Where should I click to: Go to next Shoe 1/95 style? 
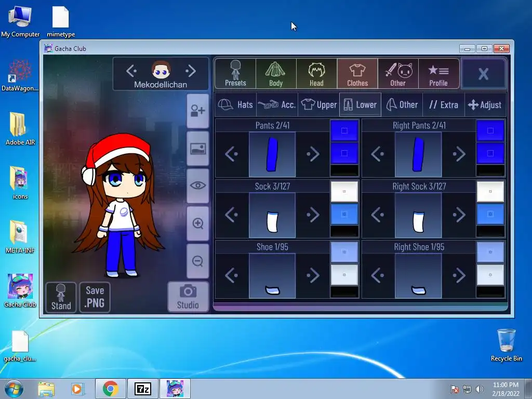click(313, 275)
